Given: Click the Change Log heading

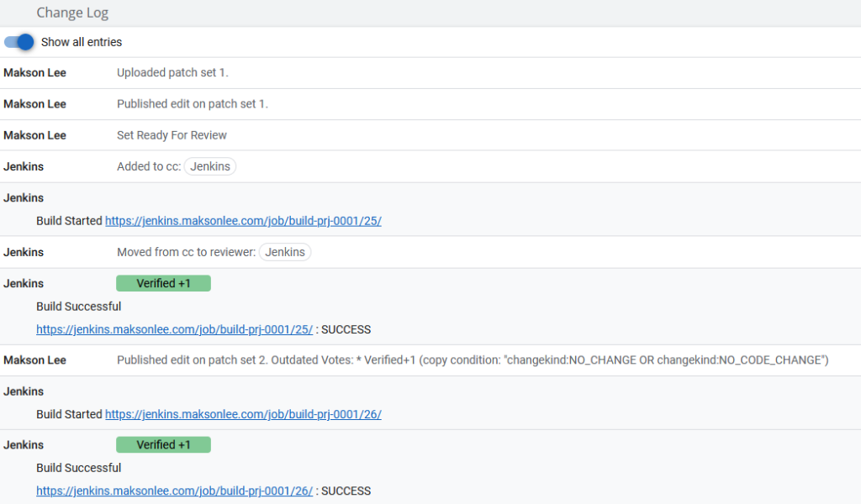Looking at the screenshot, I should pos(72,13).
